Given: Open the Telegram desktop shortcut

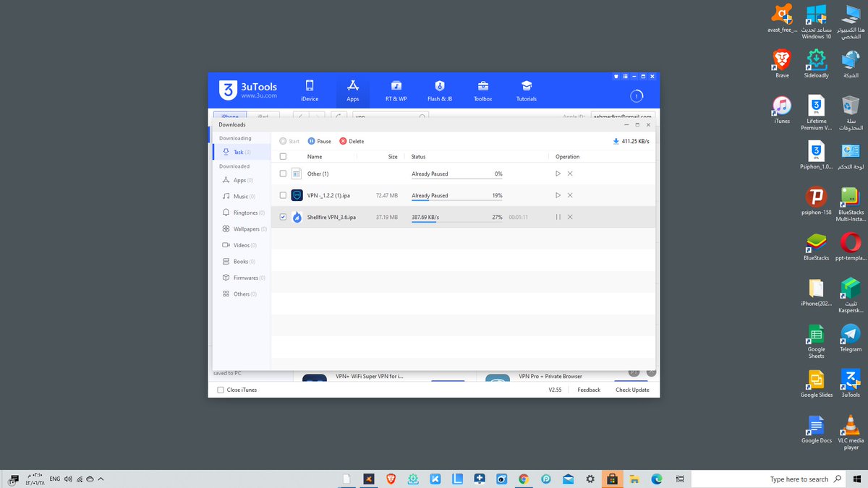Looking at the screenshot, I should (851, 338).
